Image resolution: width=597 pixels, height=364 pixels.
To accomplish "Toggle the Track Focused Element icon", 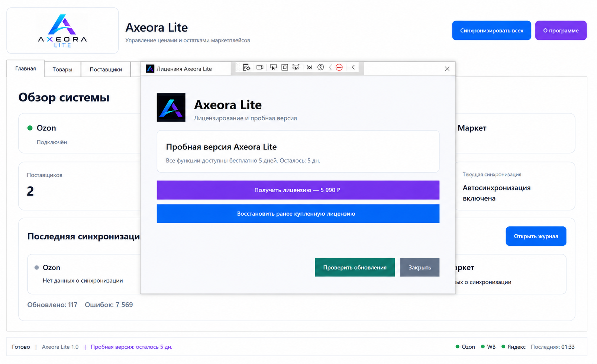I will point(296,67).
